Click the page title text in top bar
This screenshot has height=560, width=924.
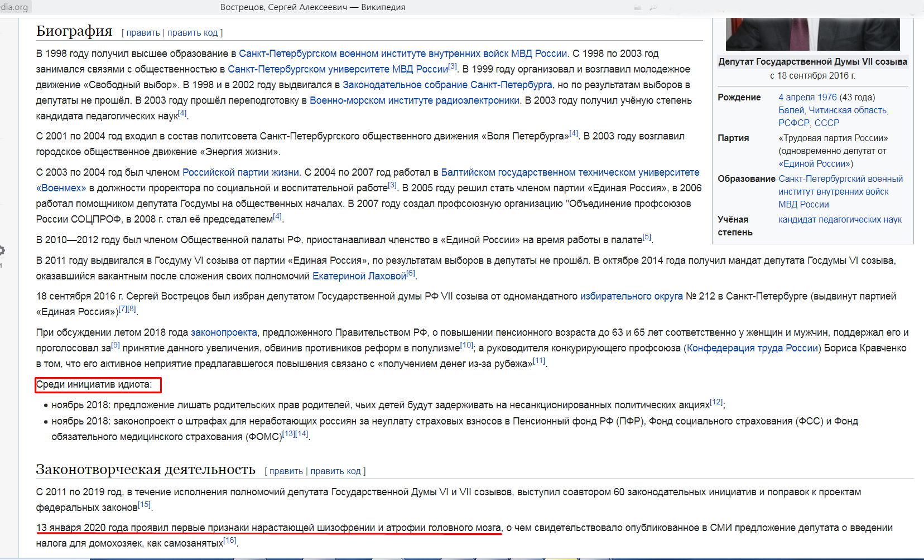click(x=312, y=7)
